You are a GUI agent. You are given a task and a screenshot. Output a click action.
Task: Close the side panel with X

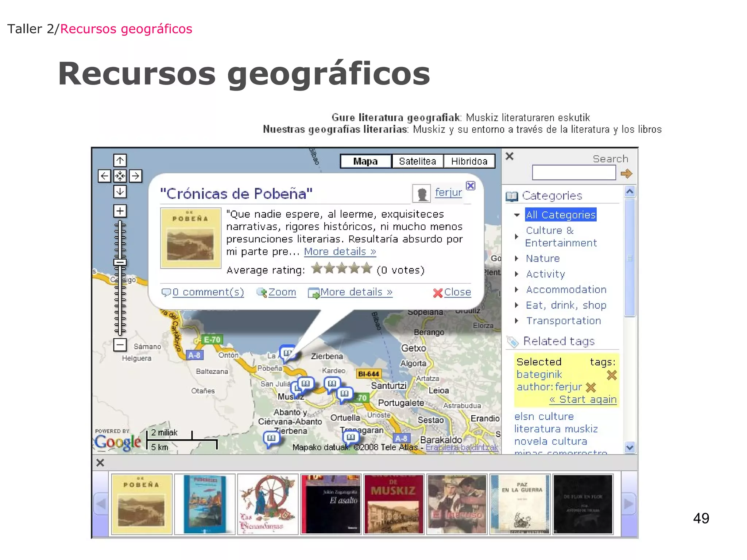point(510,156)
